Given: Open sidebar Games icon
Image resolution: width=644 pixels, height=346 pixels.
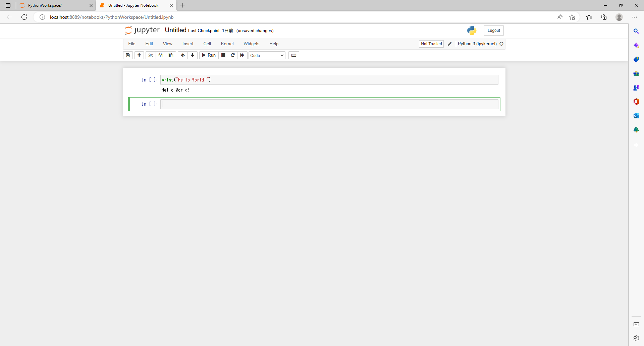Looking at the screenshot, I should tap(636, 88).
